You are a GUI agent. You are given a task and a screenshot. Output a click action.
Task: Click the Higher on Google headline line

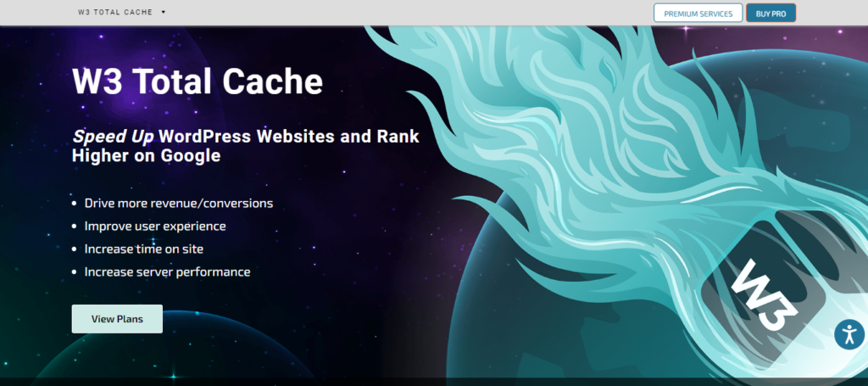tap(146, 156)
